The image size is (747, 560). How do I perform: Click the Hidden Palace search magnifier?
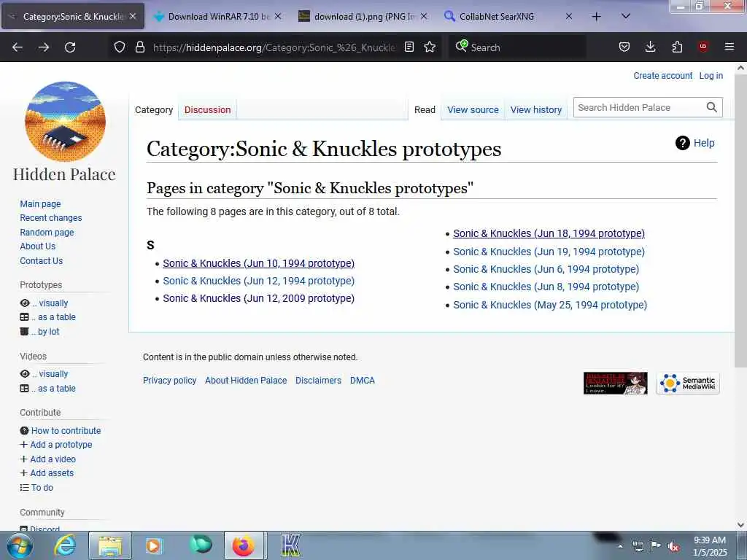(711, 108)
